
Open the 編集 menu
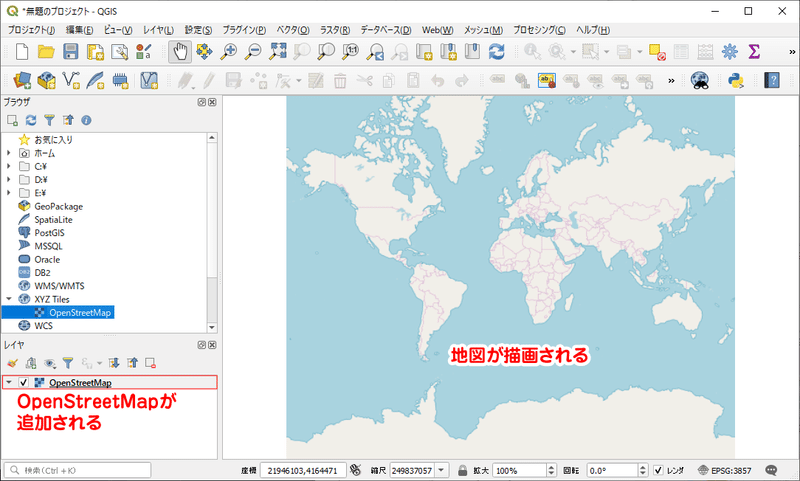point(79,30)
